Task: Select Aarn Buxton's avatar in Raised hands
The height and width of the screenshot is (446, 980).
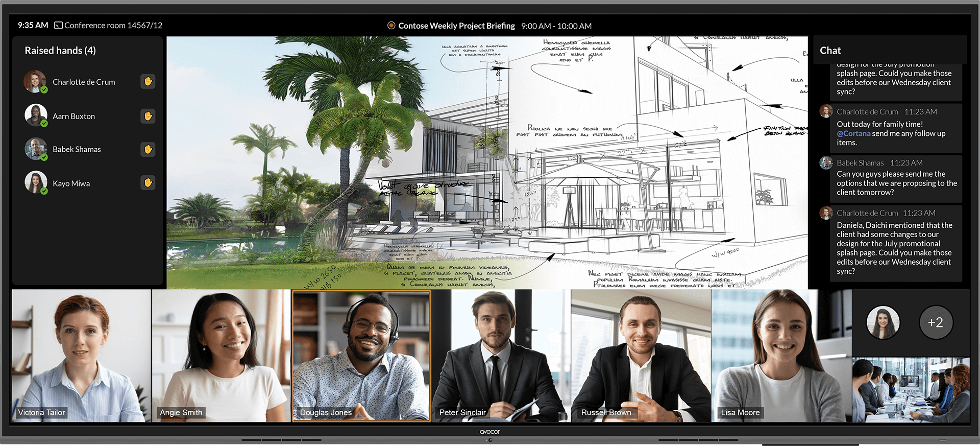Action: click(35, 115)
